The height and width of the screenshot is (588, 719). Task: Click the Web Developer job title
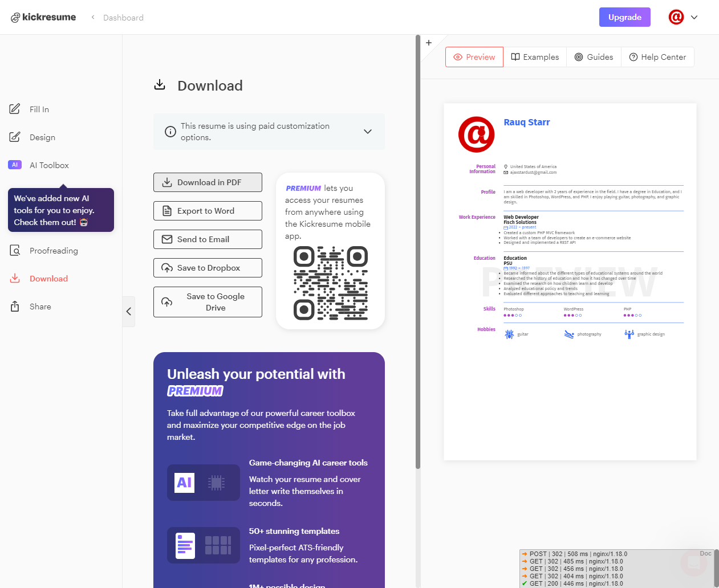coord(521,217)
